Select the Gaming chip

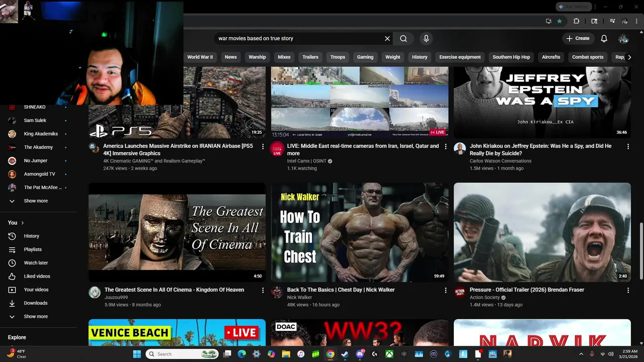click(365, 57)
